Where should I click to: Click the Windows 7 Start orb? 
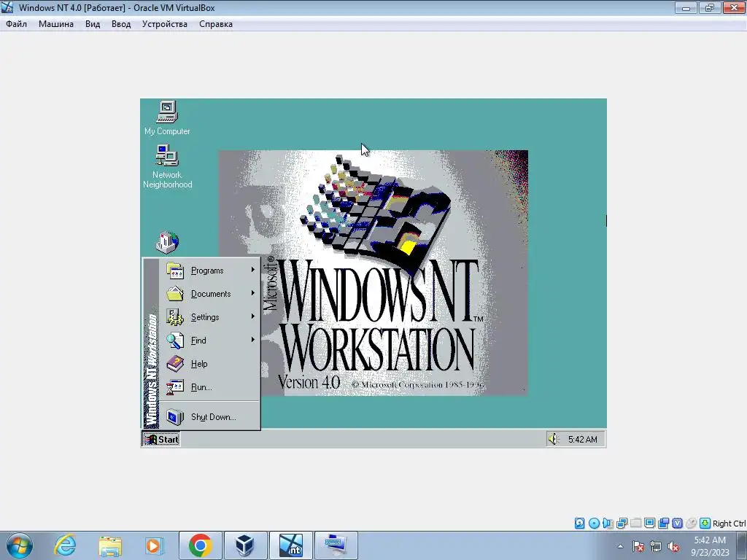[x=20, y=545]
